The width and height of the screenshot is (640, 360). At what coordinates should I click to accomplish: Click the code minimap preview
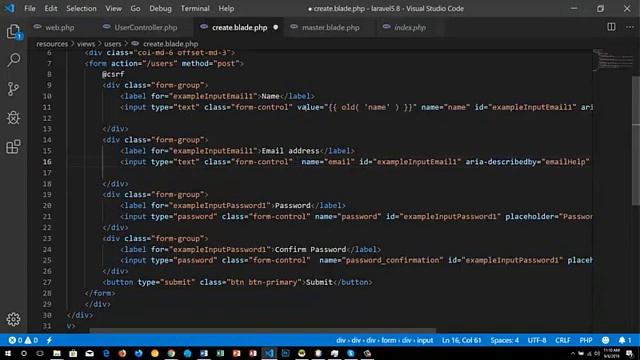612,60
